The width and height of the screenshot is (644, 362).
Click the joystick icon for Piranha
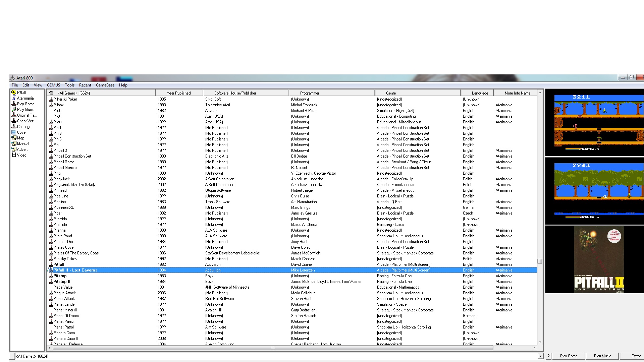coord(51,230)
